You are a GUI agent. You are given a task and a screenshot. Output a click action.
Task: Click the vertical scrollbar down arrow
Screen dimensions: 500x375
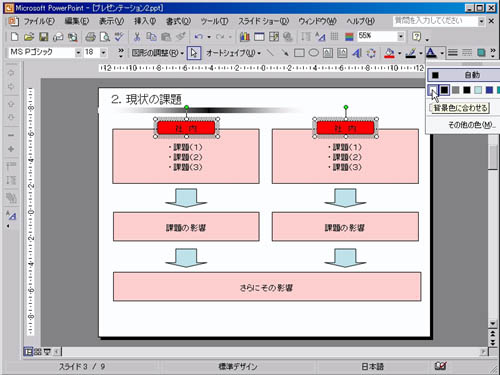tap(493, 323)
